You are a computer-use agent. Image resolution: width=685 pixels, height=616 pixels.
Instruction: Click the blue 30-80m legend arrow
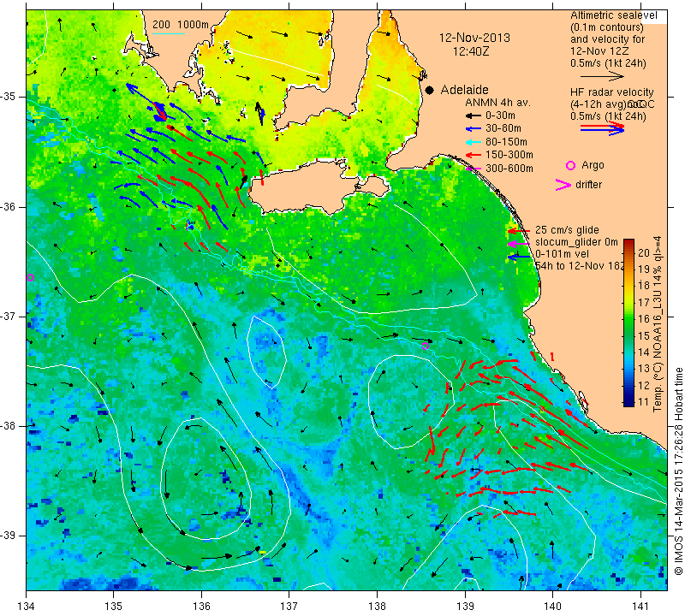pos(473,129)
